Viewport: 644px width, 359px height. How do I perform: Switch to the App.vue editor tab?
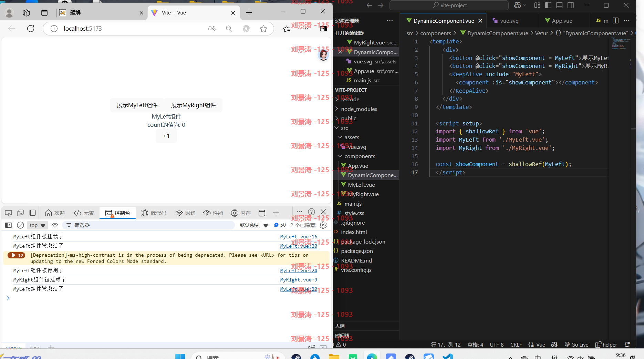click(562, 21)
